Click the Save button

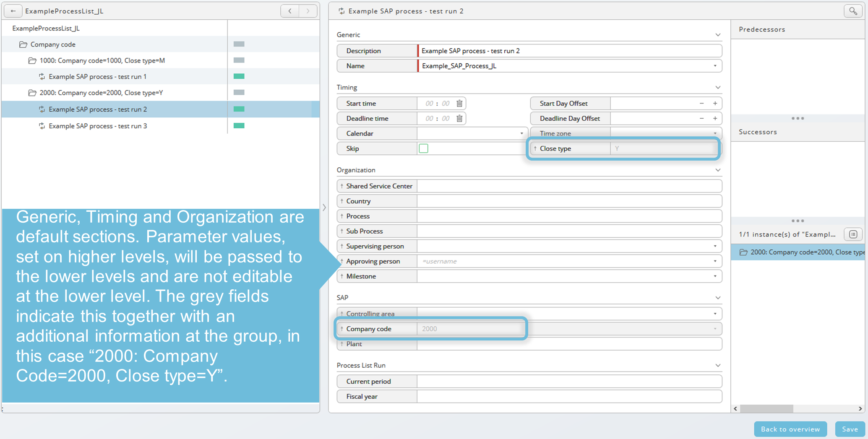tap(850, 429)
